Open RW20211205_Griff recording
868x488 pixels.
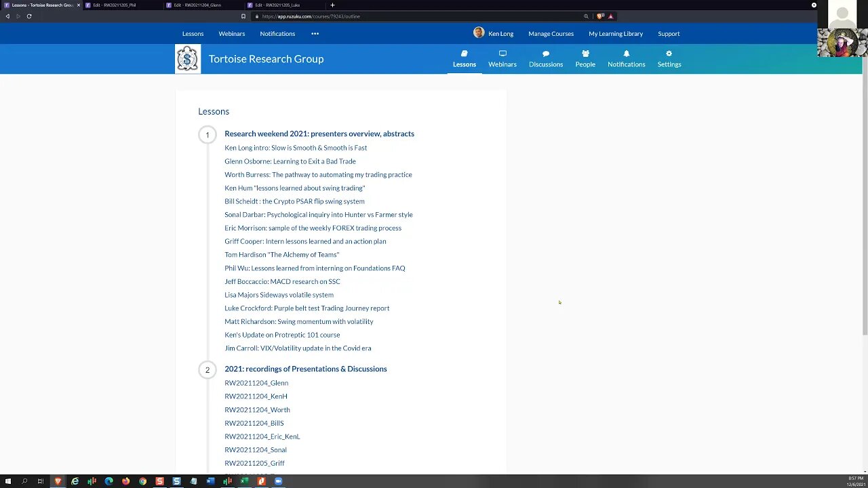pos(254,463)
